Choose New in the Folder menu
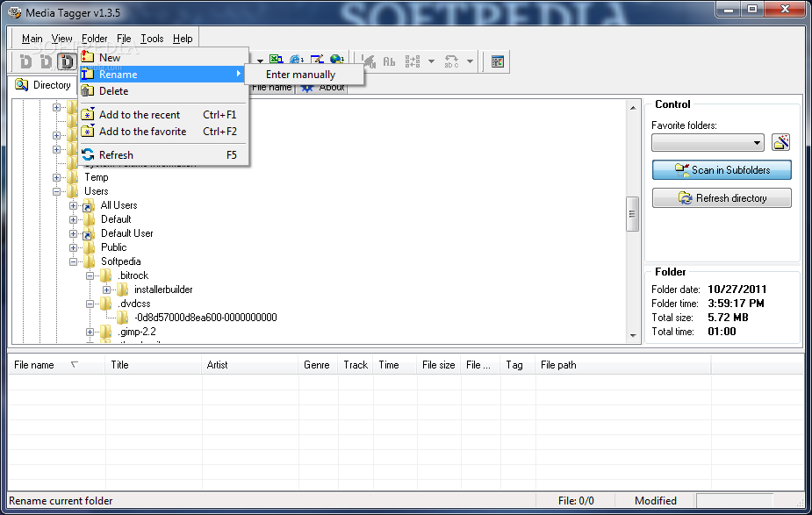 click(162, 57)
